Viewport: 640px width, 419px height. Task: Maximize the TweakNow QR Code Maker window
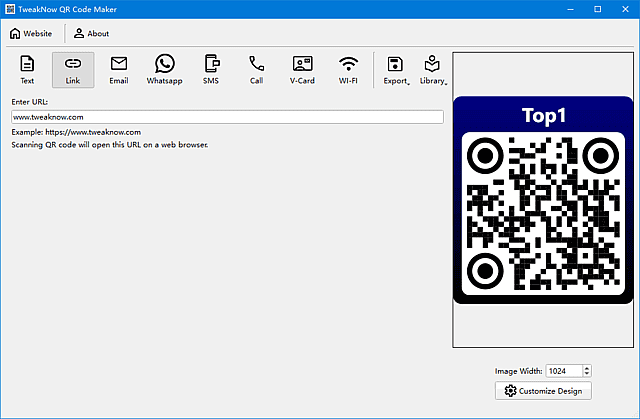click(x=597, y=9)
